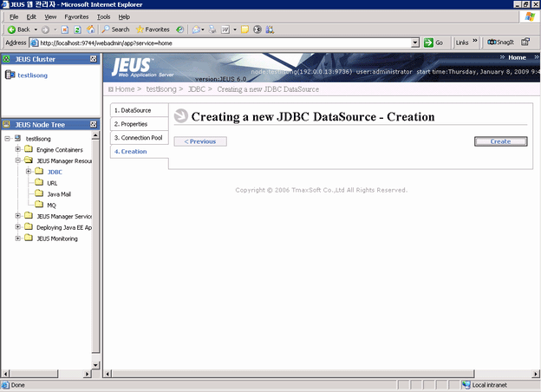Open the Edit with Word dropdown arrow
541x392 pixels.
[235, 29]
